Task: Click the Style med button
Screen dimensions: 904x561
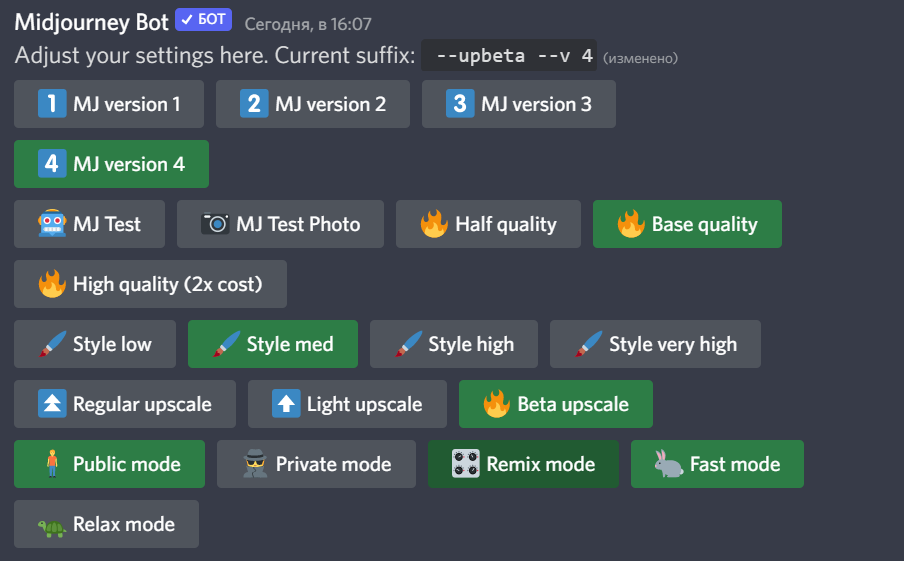Action: click(x=273, y=344)
